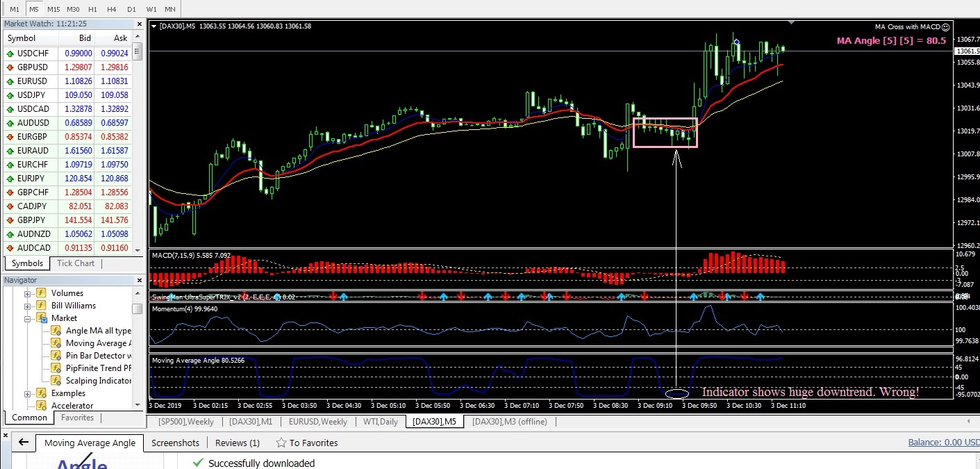Click the Angle MA all types indicator icon
Viewport: 980px width, 469px height.
coord(56,331)
